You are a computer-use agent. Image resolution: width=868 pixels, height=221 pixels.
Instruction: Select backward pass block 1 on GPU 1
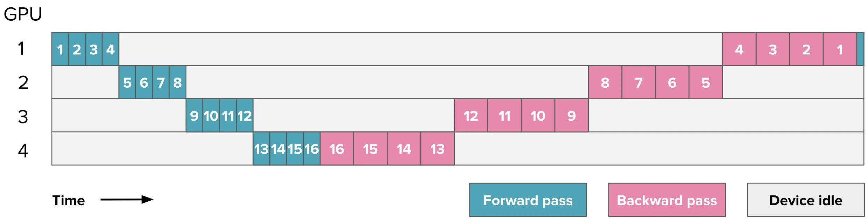[840, 49]
